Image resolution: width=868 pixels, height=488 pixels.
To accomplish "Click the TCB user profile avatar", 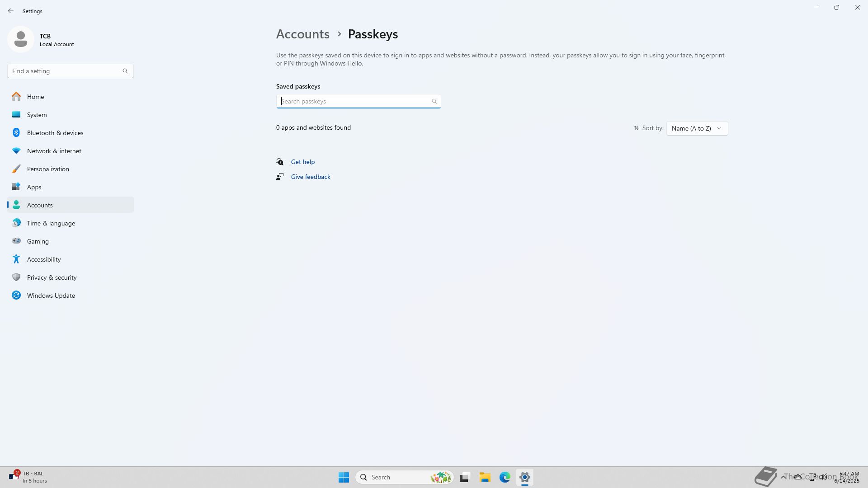I will click(x=21, y=39).
